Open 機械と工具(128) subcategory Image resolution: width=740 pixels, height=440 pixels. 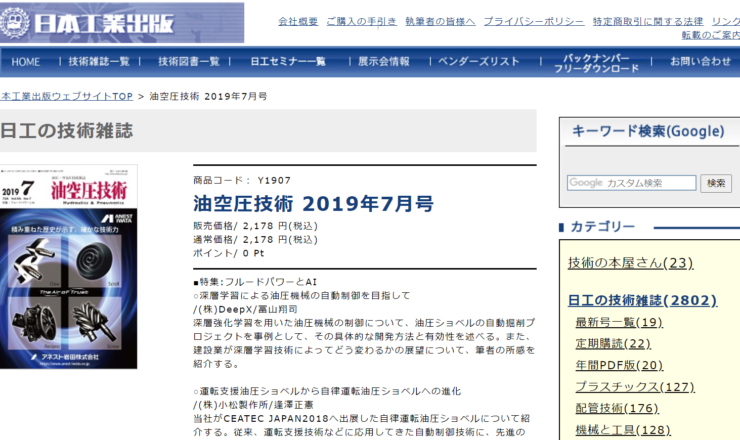[x=623, y=430]
